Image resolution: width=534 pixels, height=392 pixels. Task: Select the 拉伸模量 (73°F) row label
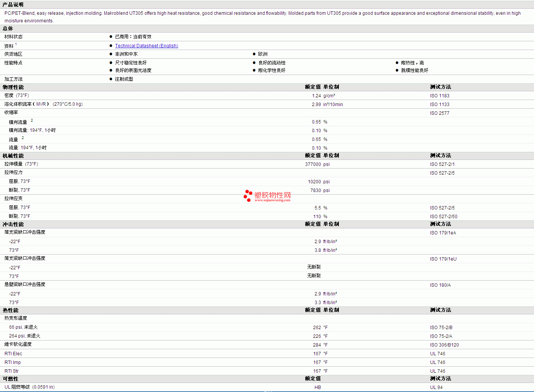click(x=21, y=164)
